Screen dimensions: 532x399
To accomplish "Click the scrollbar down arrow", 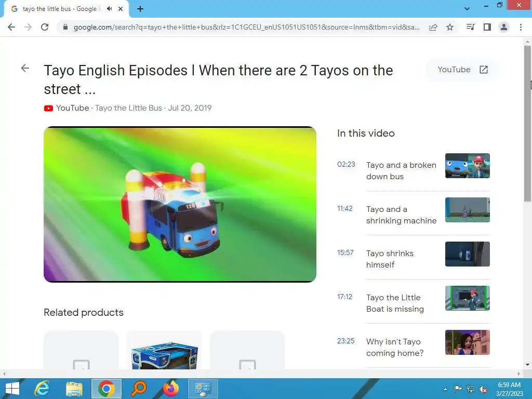I will [527, 365].
